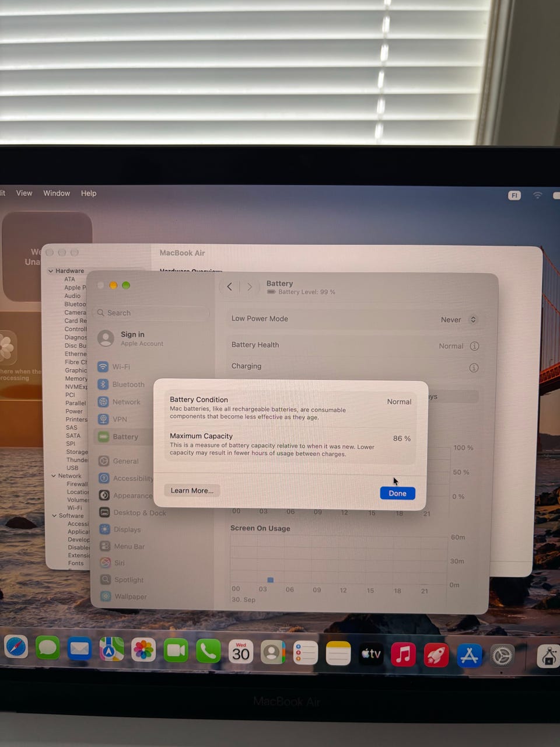Open Displays settings in sidebar
The height and width of the screenshot is (747, 560).
point(120,529)
